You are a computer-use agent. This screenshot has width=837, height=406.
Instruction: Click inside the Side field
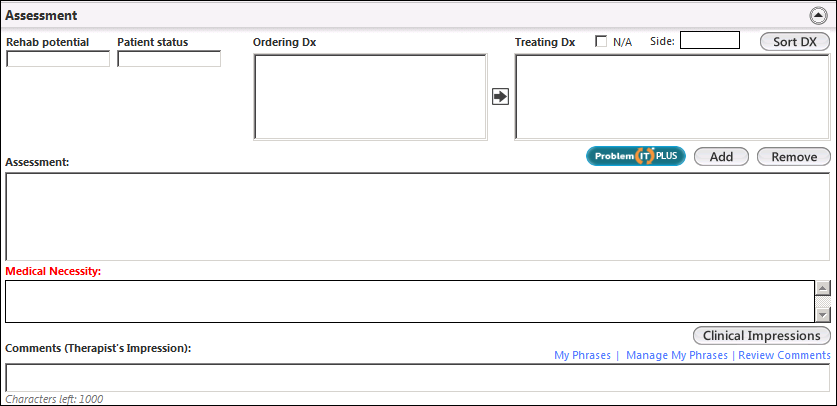coord(710,40)
